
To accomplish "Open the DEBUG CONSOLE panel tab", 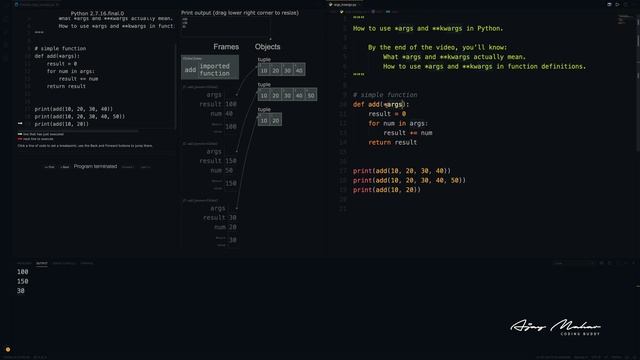I will [x=64, y=263].
